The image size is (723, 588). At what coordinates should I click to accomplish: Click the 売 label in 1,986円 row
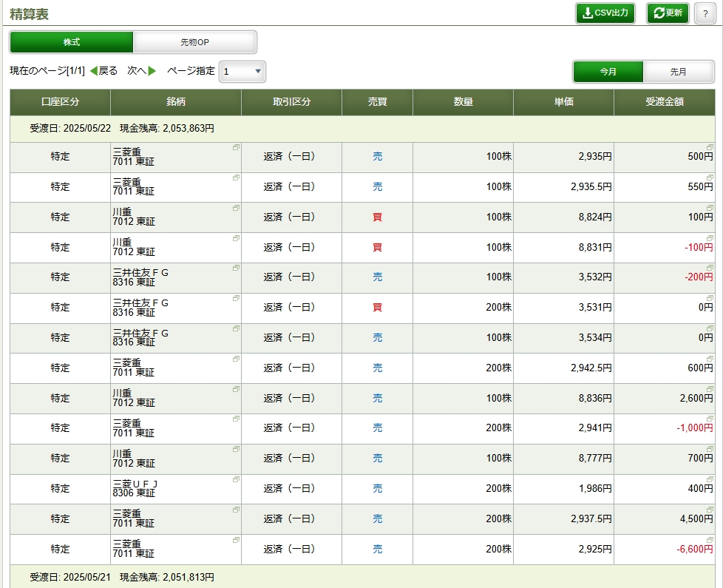(x=377, y=489)
